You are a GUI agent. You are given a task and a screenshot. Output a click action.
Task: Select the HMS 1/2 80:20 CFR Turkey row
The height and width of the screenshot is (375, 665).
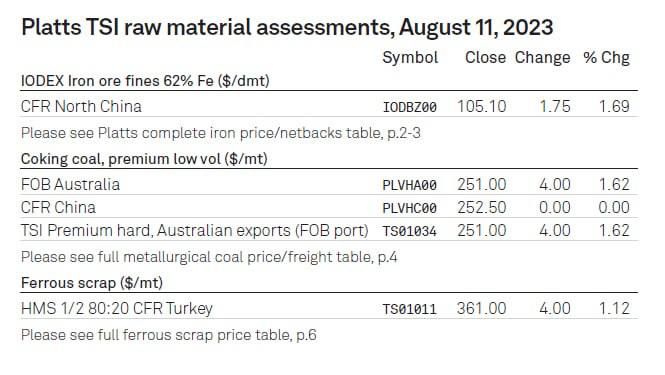329,308
